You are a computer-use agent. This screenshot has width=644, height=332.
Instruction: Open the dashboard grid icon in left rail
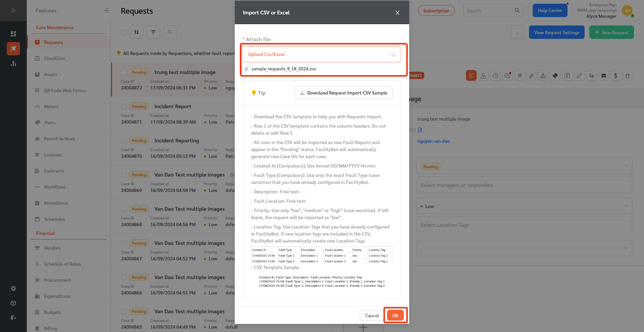click(x=13, y=34)
